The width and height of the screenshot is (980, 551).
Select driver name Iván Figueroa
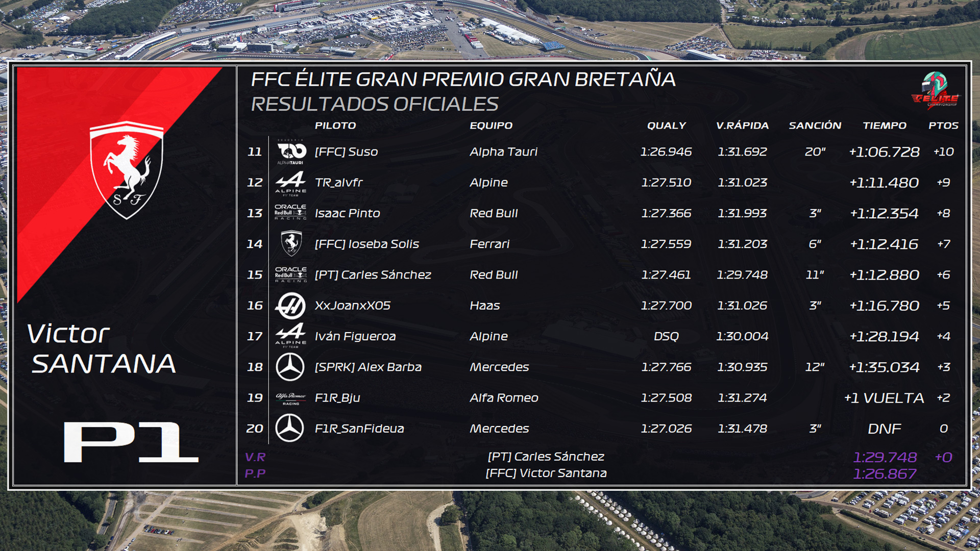click(x=355, y=336)
